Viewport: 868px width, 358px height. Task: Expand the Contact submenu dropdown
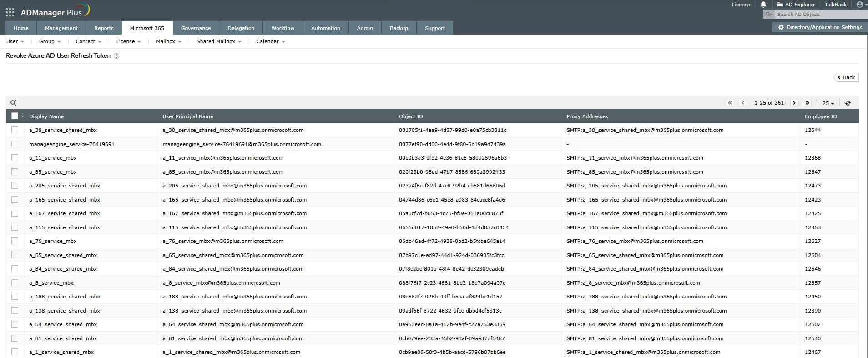click(89, 41)
